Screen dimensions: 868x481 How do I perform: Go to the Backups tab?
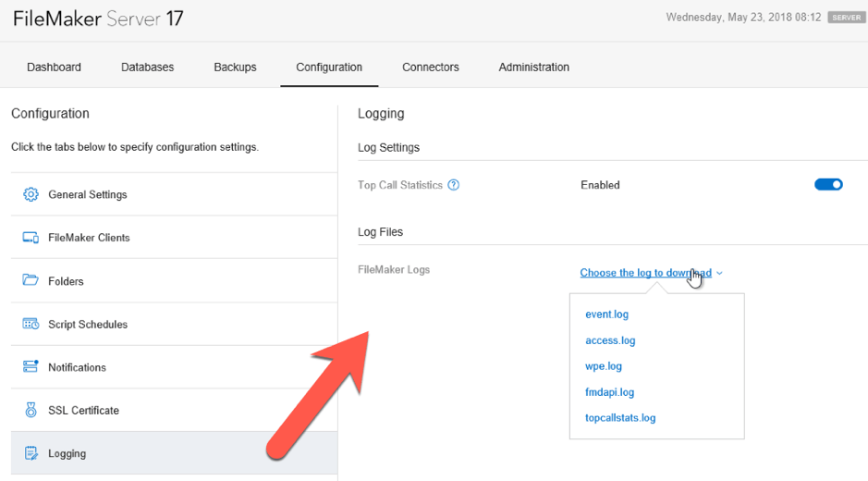point(235,68)
